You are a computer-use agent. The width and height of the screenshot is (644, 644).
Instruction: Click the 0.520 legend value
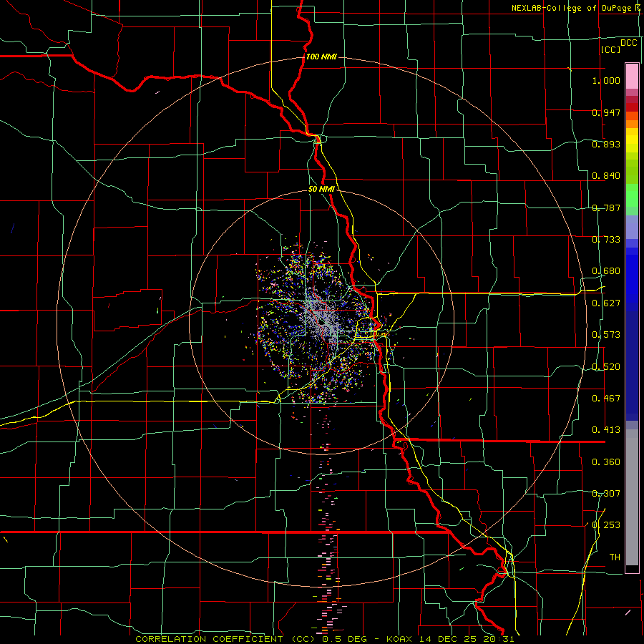click(606, 367)
